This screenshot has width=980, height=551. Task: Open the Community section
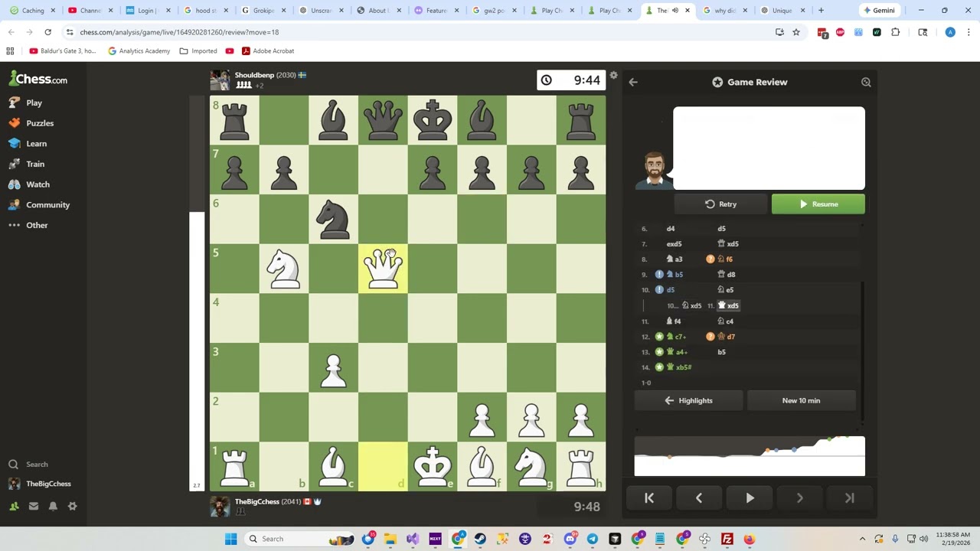(39, 205)
